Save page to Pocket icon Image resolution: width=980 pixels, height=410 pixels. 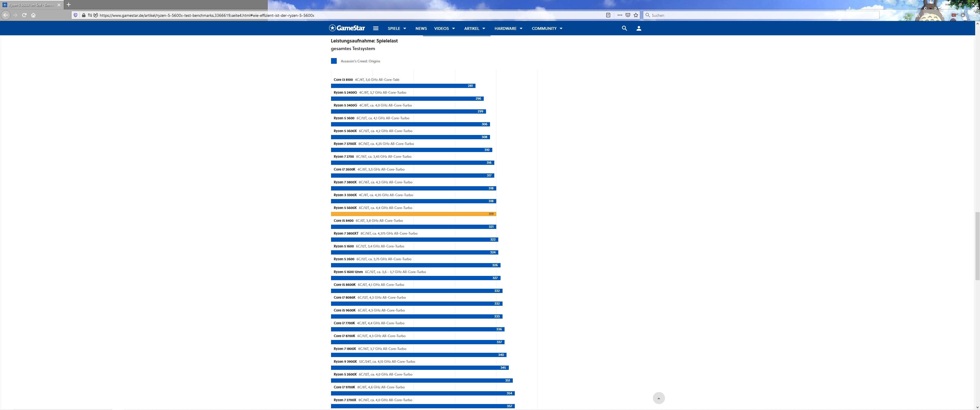tap(628, 15)
